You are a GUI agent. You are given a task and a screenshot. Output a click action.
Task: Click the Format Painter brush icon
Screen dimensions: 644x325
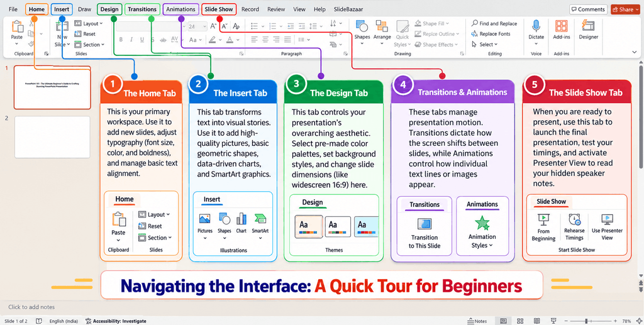click(x=31, y=43)
